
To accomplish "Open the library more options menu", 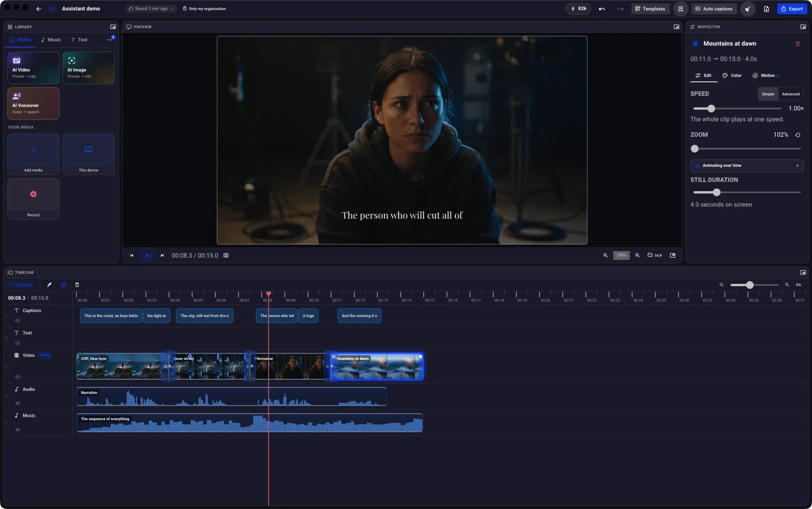I will [x=110, y=40].
